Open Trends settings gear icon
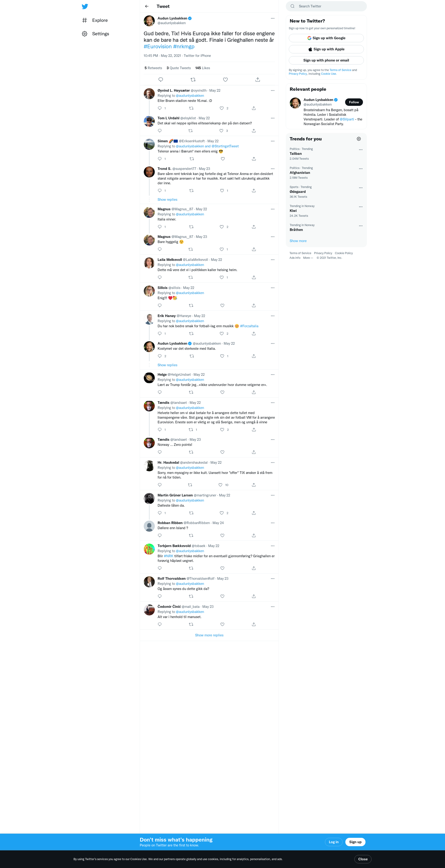This screenshot has height=868, width=445. (359, 139)
